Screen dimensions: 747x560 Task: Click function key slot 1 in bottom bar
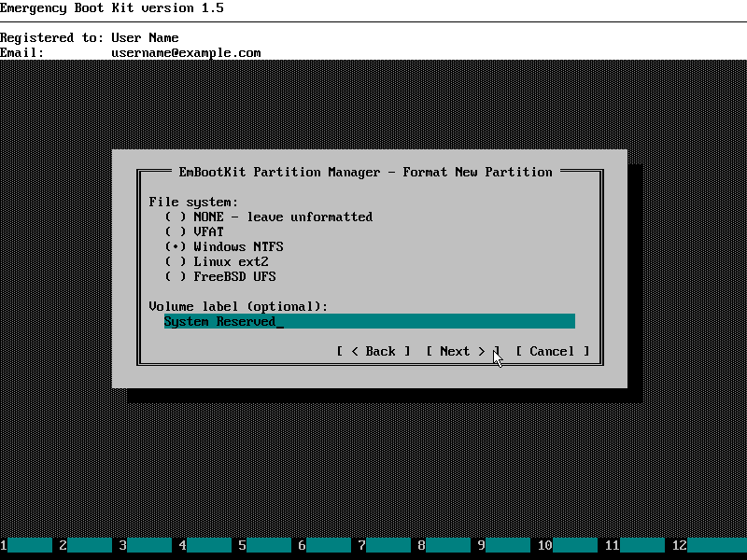pyautogui.click(x=26, y=545)
